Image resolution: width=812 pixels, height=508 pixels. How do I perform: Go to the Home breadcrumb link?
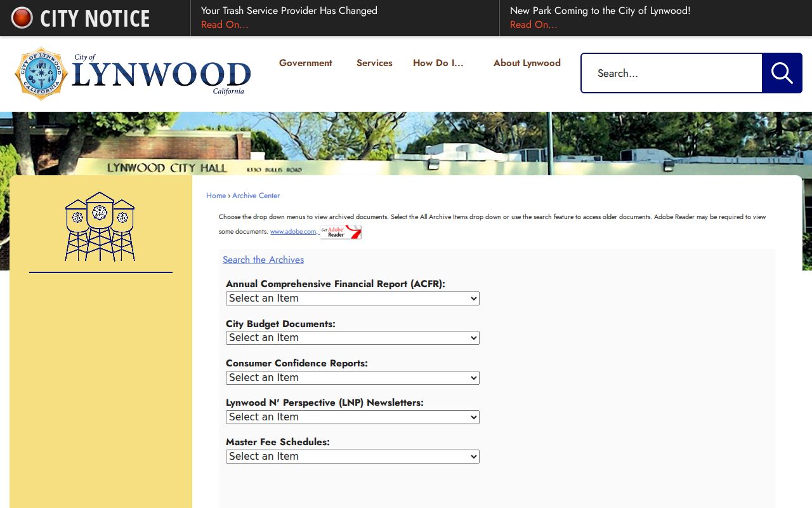tap(216, 196)
